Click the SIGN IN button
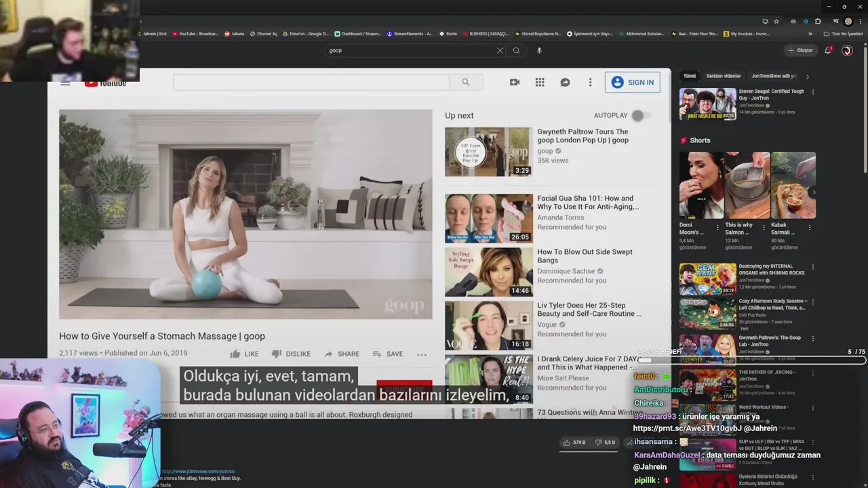The width and height of the screenshot is (868, 488). tap(633, 82)
